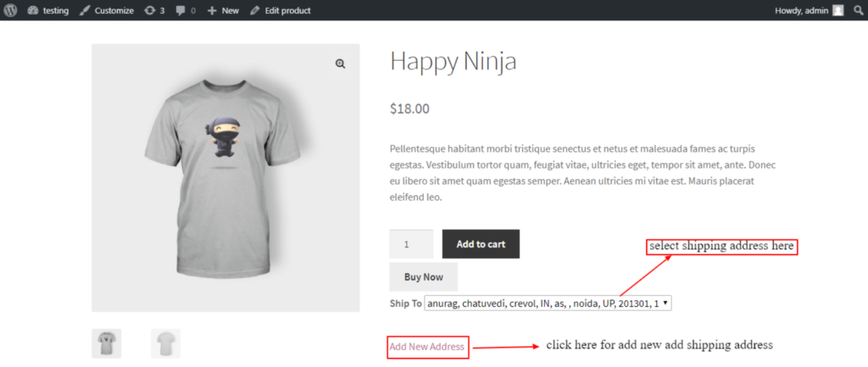Screen dimensions: 868x367
Task: Click the main Happy Ninja t-shirt image
Action: coord(225,177)
